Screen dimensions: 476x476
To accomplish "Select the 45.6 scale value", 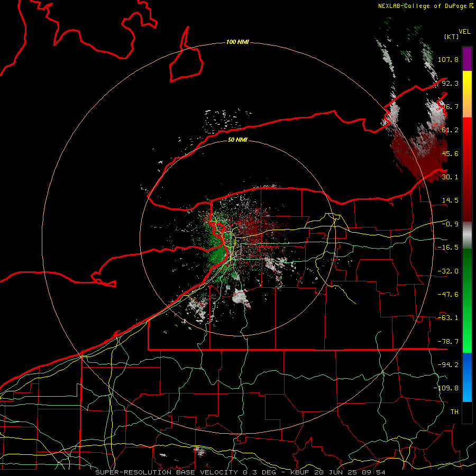I will point(450,153).
